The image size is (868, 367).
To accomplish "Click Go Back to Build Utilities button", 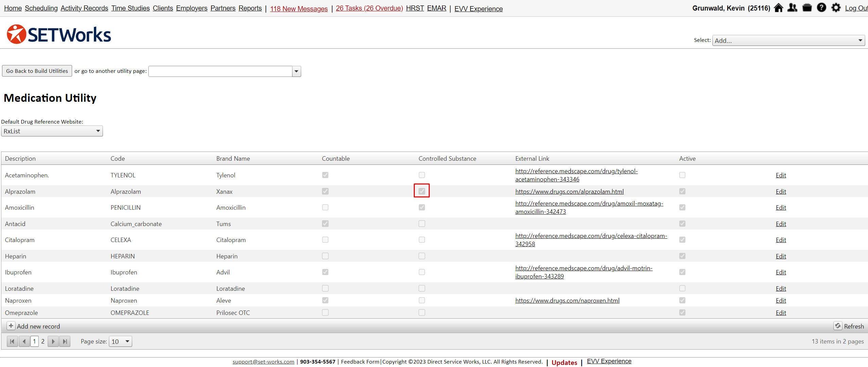I will [x=37, y=71].
